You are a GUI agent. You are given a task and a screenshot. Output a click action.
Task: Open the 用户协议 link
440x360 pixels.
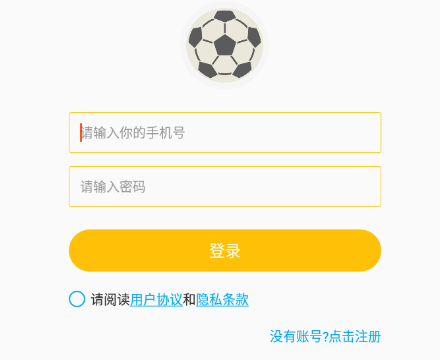[156, 299]
